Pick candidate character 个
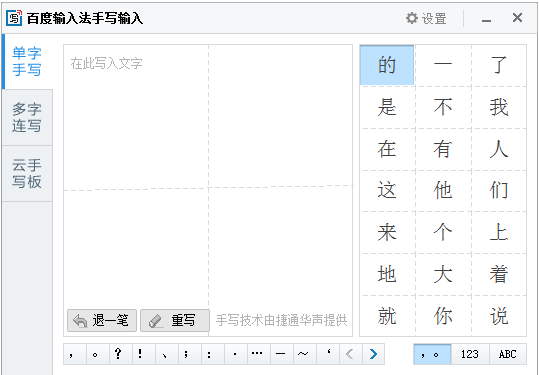Viewport: 539px width, 375px height. tap(443, 233)
